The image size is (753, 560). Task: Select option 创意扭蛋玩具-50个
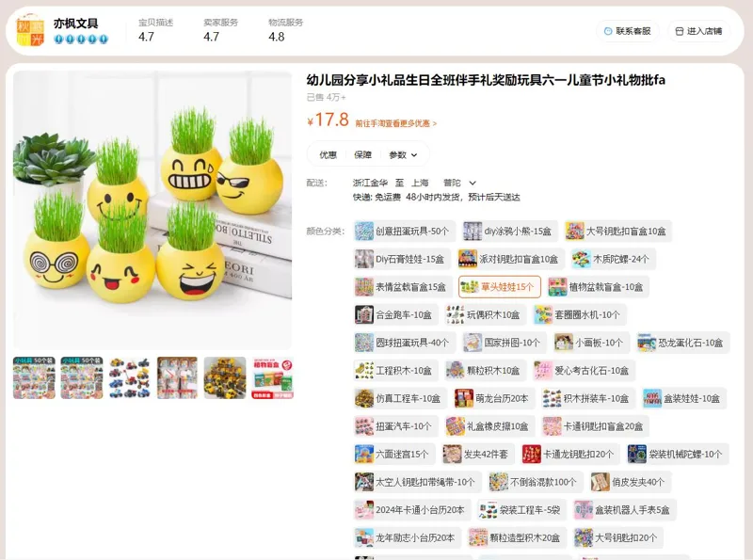pos(404,232)
